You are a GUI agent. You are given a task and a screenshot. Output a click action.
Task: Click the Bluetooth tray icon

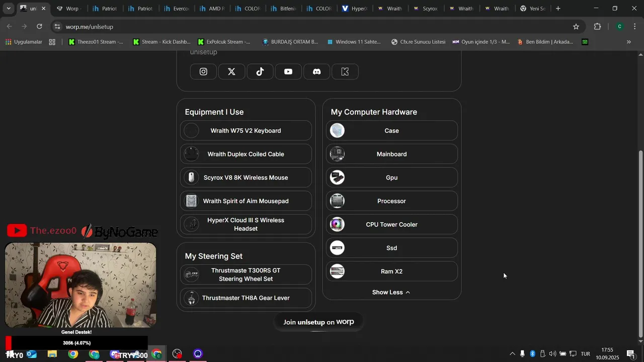click(533, 354)
